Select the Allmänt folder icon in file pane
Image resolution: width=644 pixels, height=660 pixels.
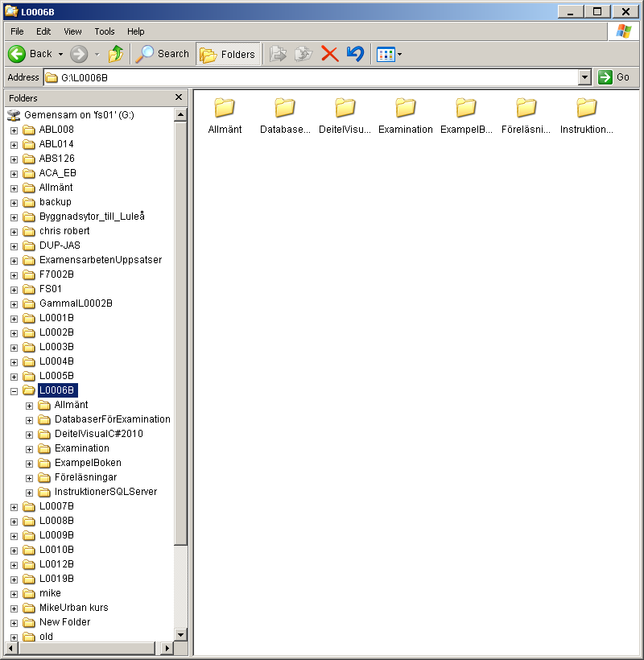click(225, 108)
